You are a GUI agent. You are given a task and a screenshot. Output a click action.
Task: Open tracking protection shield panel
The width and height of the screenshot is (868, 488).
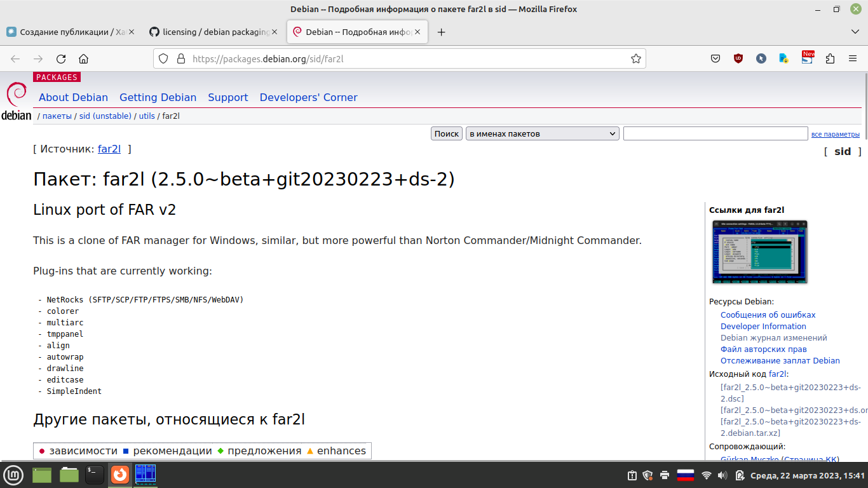tap(163, 58)
